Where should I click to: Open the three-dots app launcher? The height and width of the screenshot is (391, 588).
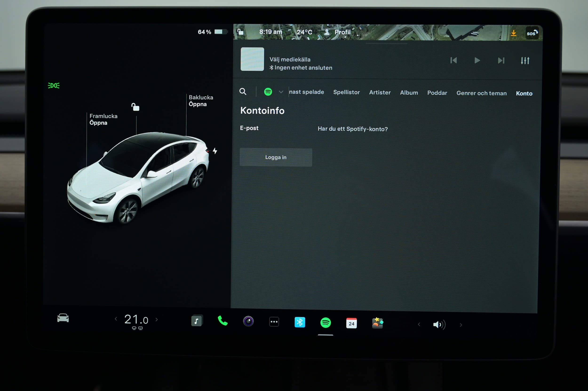click(x=274, y=322)
